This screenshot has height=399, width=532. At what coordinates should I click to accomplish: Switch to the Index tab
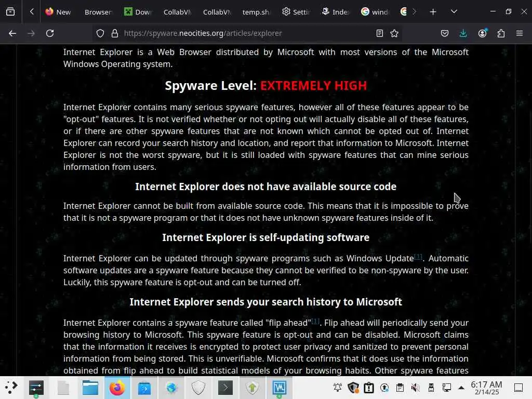click(x=335, y=12)
